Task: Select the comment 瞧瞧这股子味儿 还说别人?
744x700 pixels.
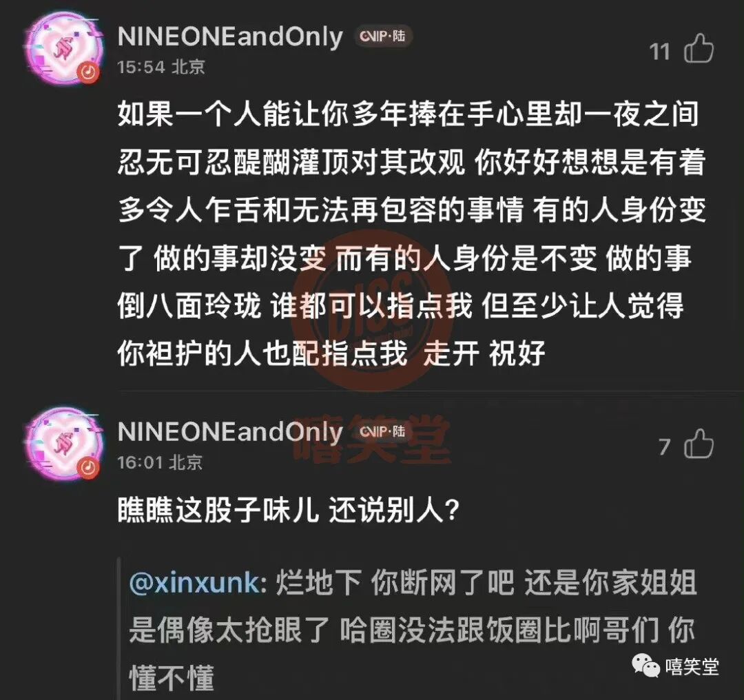Action: 289,510
